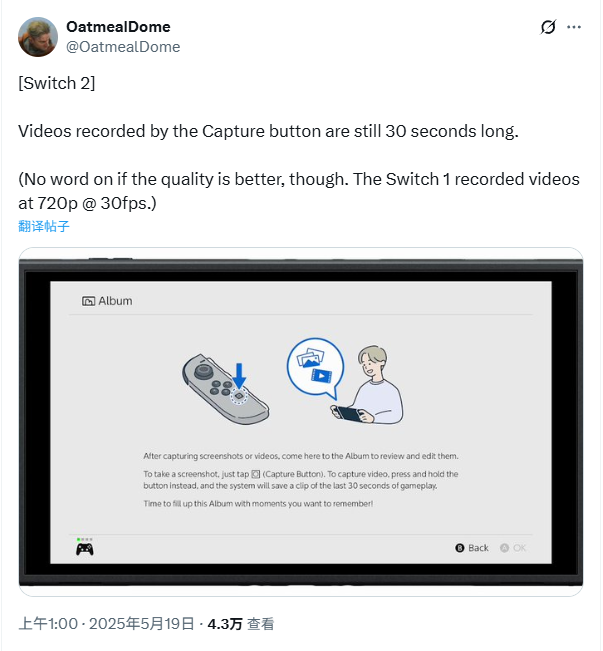Screen dimensions: 603x651
Task: Click the controller icon at bottom-left of screenshot
Action: (x=85, y=548)
